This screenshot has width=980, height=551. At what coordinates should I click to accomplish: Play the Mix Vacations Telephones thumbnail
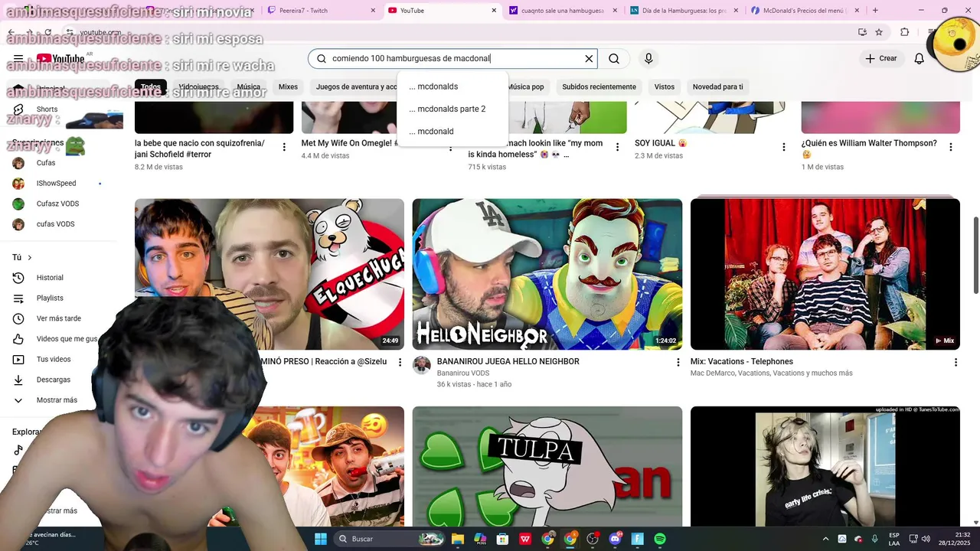point(825,274)
